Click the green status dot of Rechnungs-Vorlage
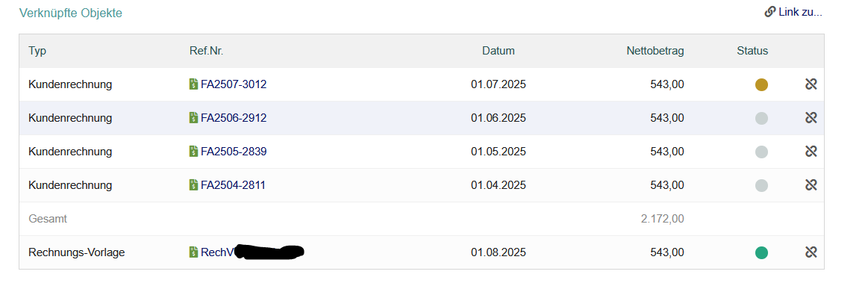 click(762, 252)
